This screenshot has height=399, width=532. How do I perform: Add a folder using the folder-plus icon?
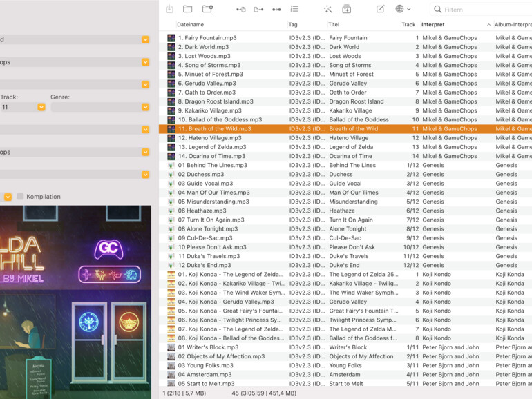tap(207, 9)
